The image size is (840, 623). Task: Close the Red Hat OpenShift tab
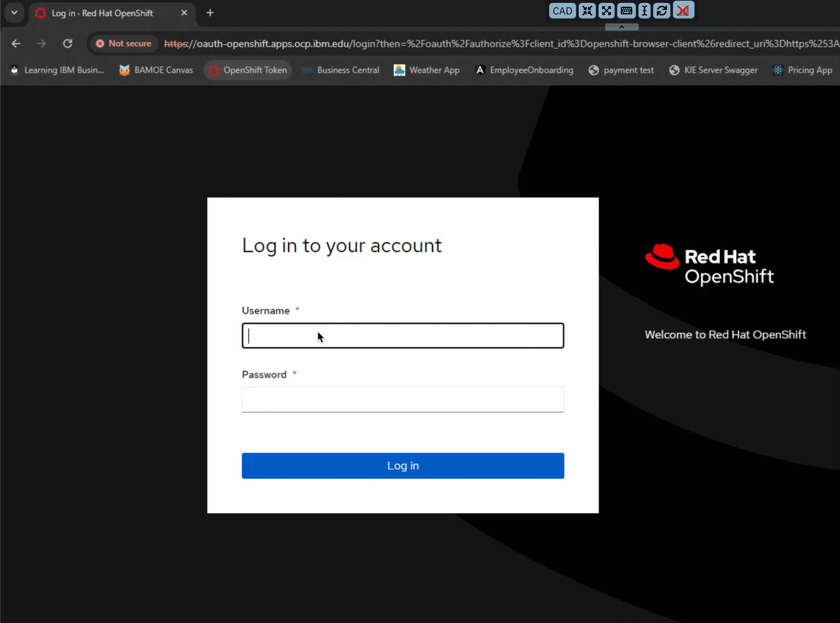click(184, 13)
